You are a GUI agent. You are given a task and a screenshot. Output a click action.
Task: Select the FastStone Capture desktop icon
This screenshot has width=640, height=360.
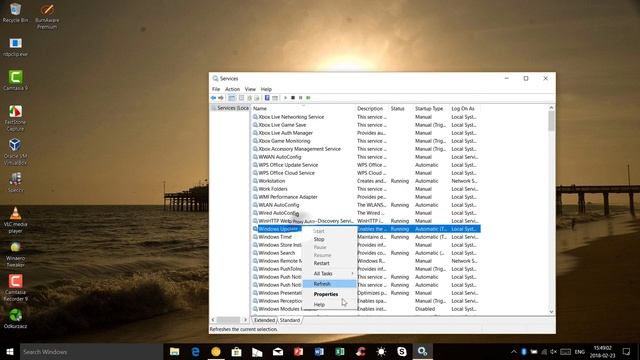pos(16,118)
